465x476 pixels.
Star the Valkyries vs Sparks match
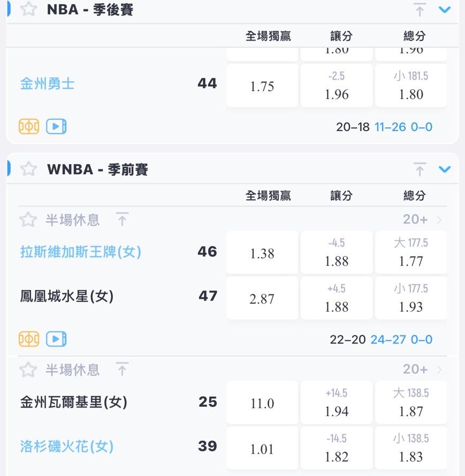tap(28, 369)
